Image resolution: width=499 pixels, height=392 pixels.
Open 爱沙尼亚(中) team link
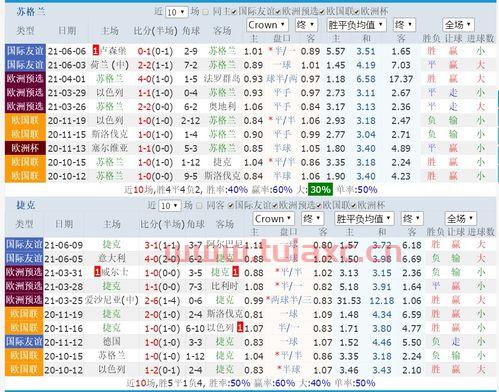[x=112, y=300]
